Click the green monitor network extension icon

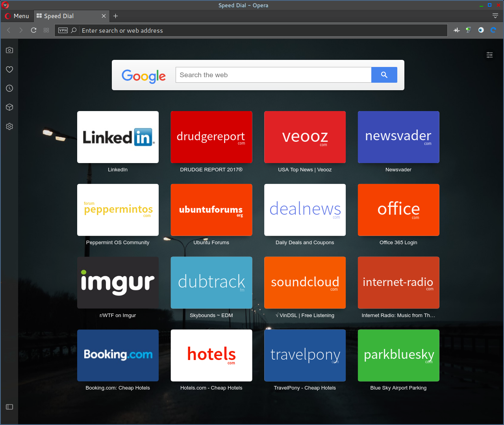point(469,30)
